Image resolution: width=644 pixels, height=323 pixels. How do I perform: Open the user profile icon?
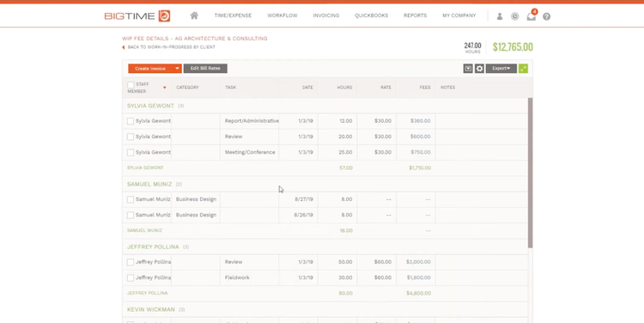500,16
